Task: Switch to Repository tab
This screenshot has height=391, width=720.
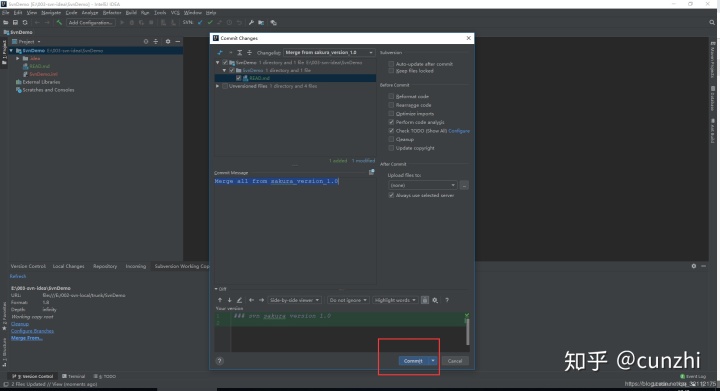Action: pyautogui.click(x=105, y=266)
